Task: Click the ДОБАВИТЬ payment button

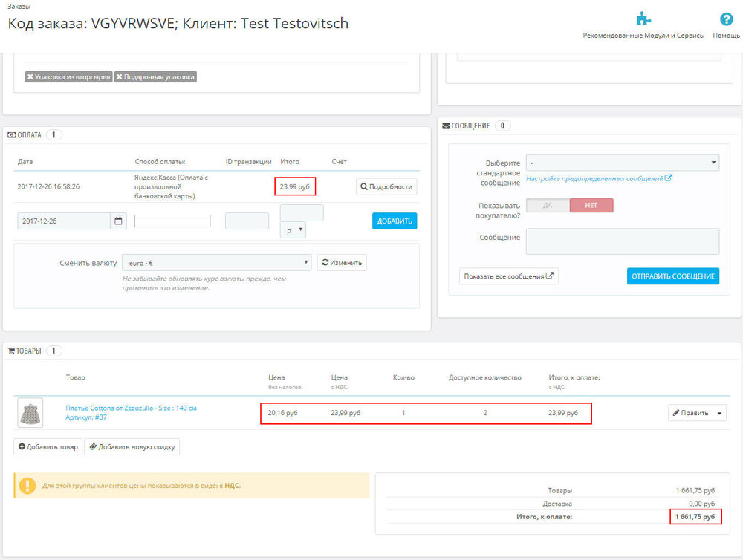Action: [x=395, y=221]
